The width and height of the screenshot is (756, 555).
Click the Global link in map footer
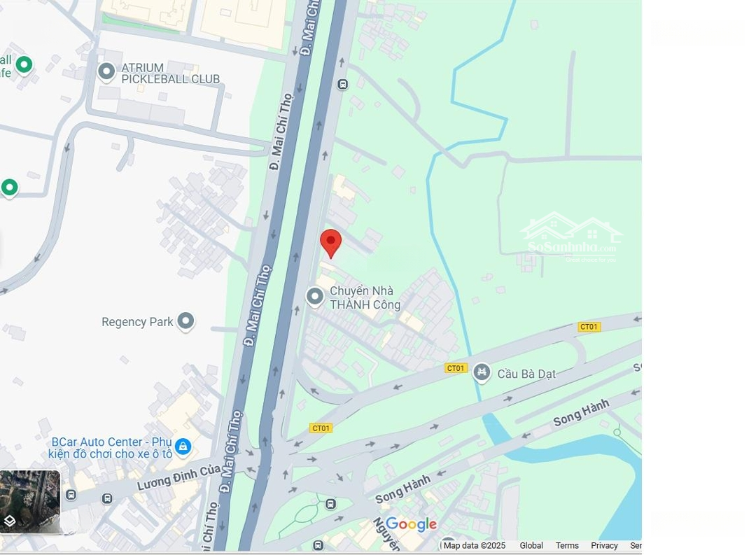(531, 545)
